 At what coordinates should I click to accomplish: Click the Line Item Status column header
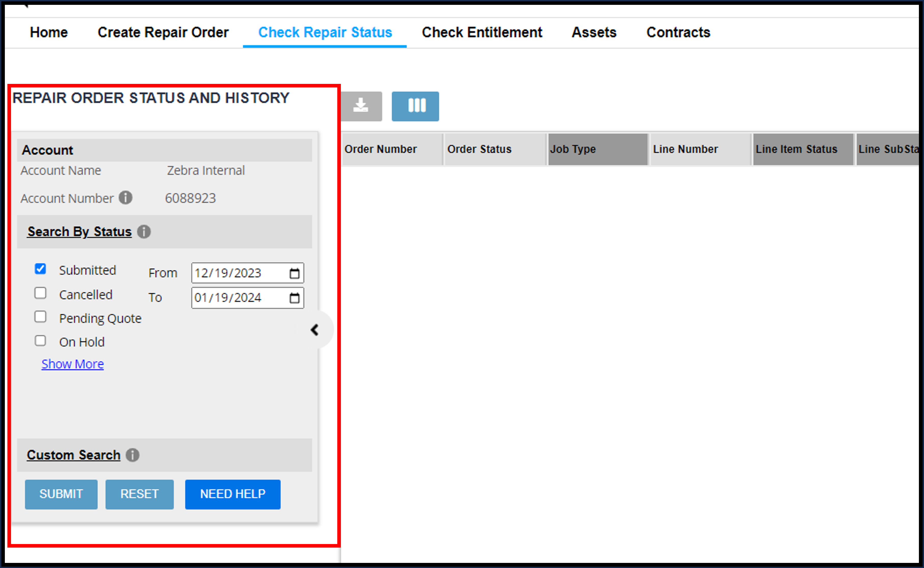(803, 149)
